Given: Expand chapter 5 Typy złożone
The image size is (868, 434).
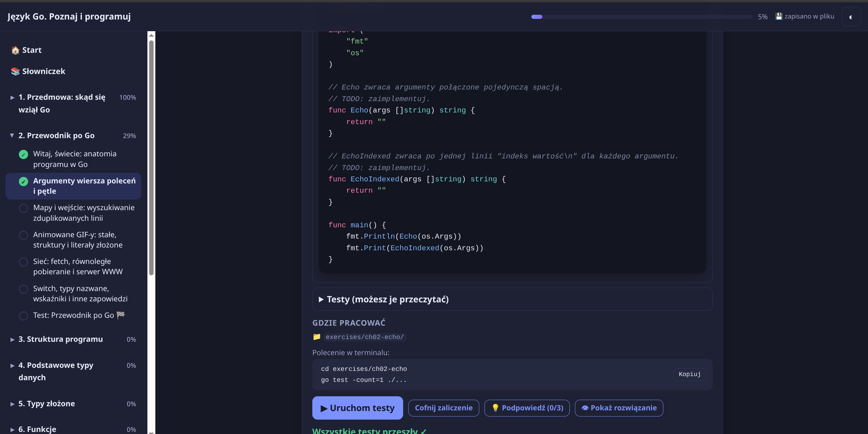Looking at the screenshot, I should [x=12, y=404].
